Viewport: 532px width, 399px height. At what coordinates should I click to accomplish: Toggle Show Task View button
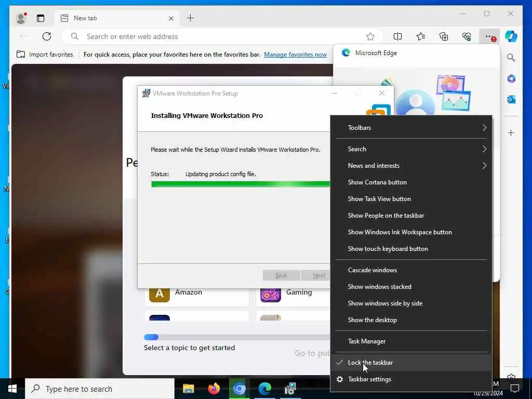(x=411, y=199)
